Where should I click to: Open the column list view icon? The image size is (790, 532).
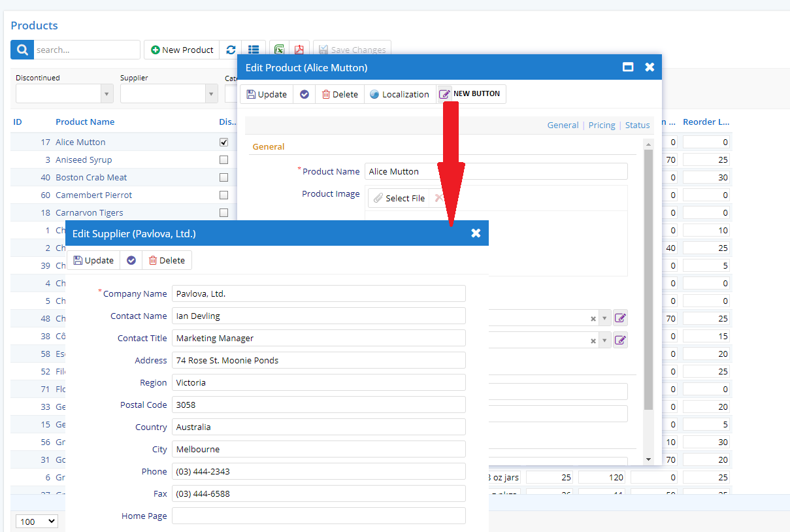click(254, 49)
